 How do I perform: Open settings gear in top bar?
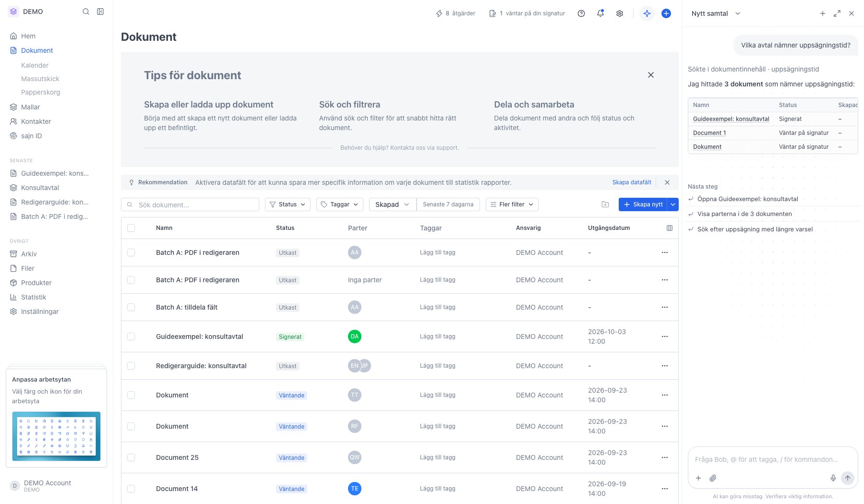[x=620, y=13]
